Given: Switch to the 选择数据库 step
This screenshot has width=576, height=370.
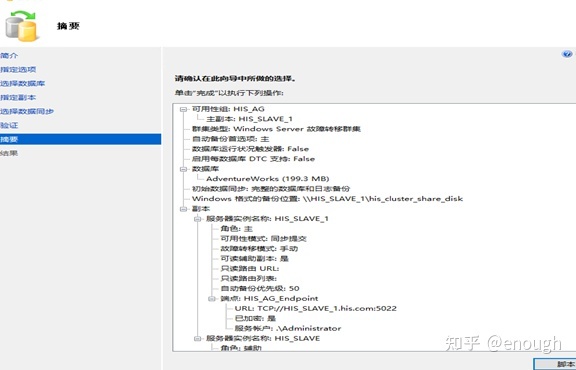Looking at the screenshot, I should [22, 83].
